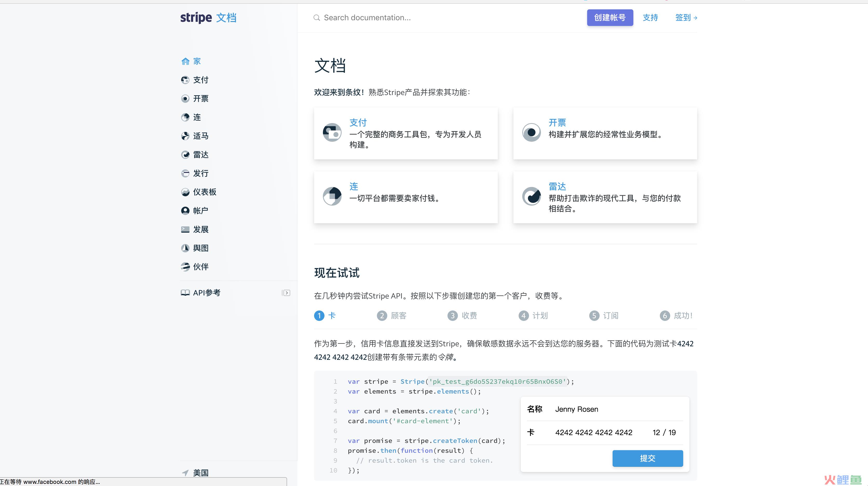This screenshot has height=486, width=868.
Task: Click the 舆图 Atlas icon in sidebar
Action: [x=185, y=248]
